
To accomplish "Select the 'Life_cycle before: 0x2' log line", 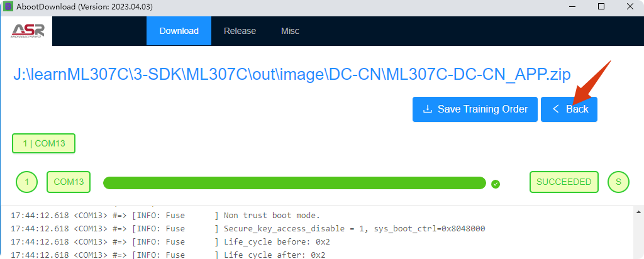I will click(170, 242).
